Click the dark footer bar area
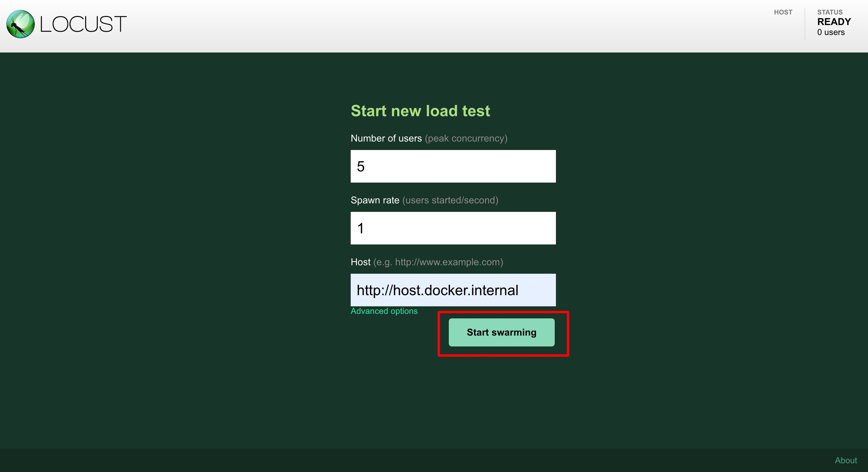The width and height of the screenshot is (868, 472). (404, 460)
